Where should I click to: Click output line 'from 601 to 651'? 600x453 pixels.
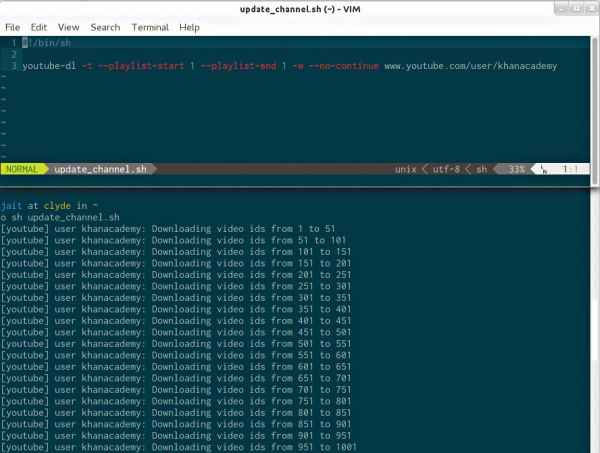tap(176, 367)
